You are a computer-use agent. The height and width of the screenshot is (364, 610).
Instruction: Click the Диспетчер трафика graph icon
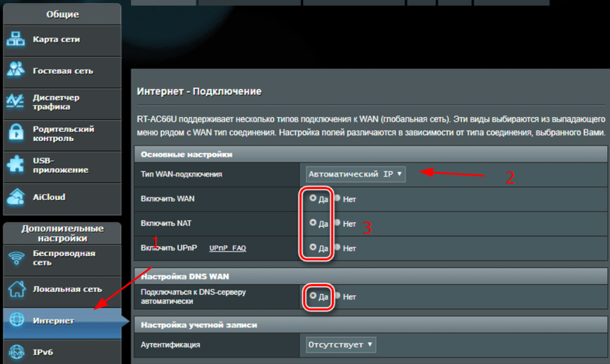point(16,102)
